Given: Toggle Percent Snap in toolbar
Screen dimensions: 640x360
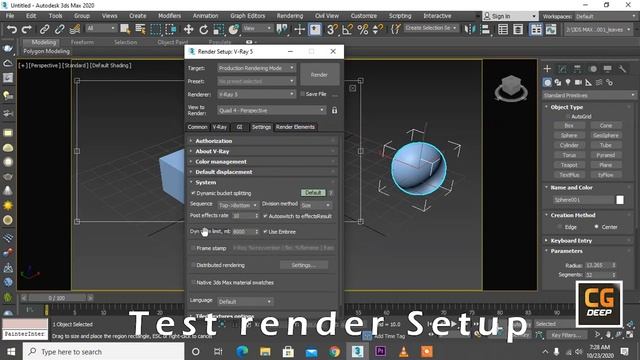Looking at the screenshot, I should point(362,29).
